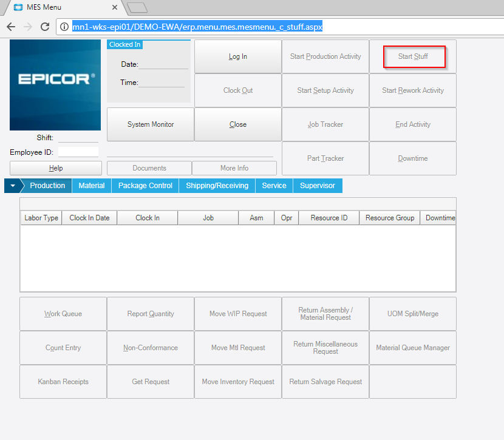Click Kanban Receipts button

(63, 382)
